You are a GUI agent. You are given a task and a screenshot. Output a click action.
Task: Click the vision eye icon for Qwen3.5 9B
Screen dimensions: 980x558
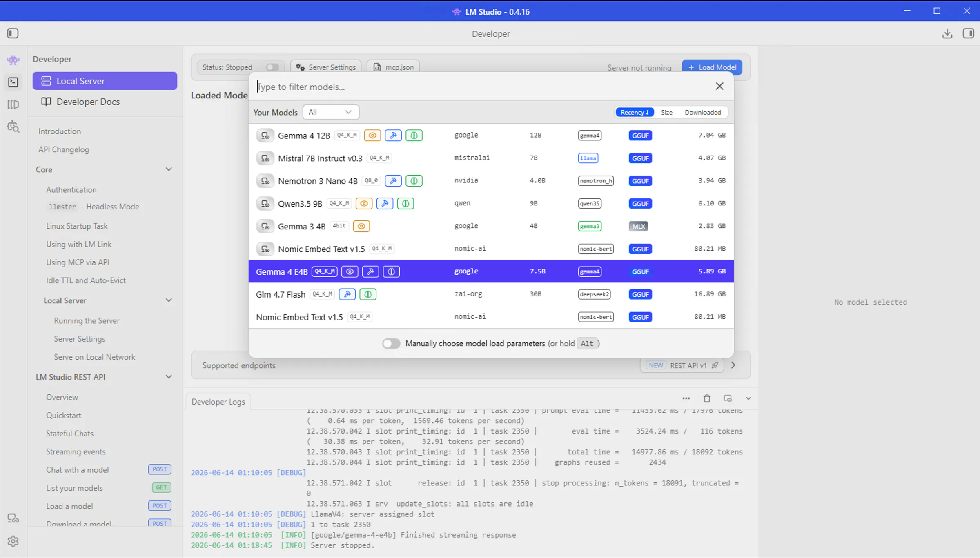pos(364,203)
